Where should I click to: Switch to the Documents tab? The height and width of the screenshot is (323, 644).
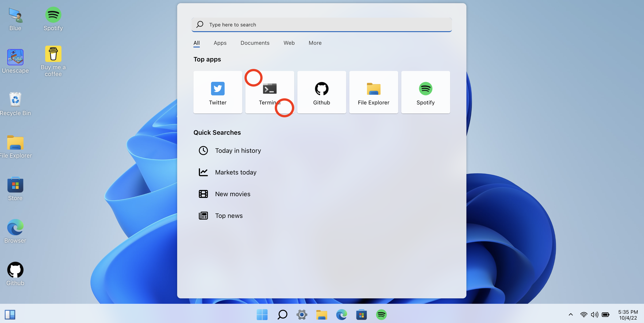click(255, 43)
